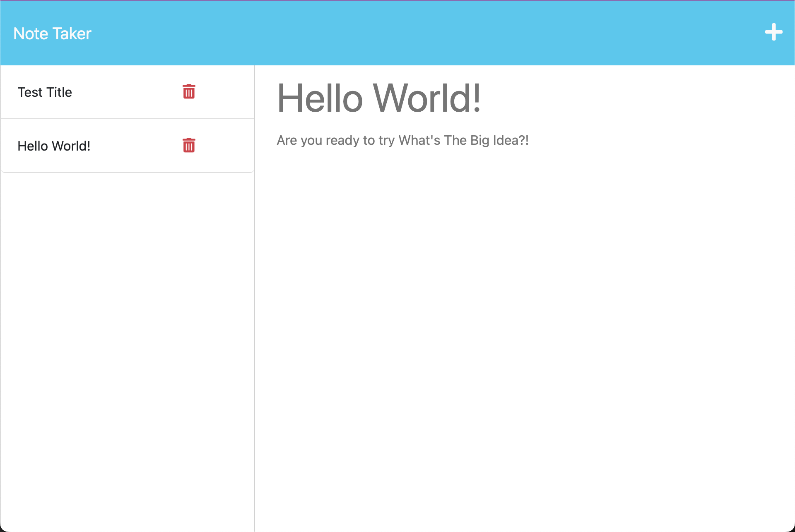Delete the Hello World! note using its trash can
Image resolution: width=795 pixels, height=532 pixels.
[189, 146]
